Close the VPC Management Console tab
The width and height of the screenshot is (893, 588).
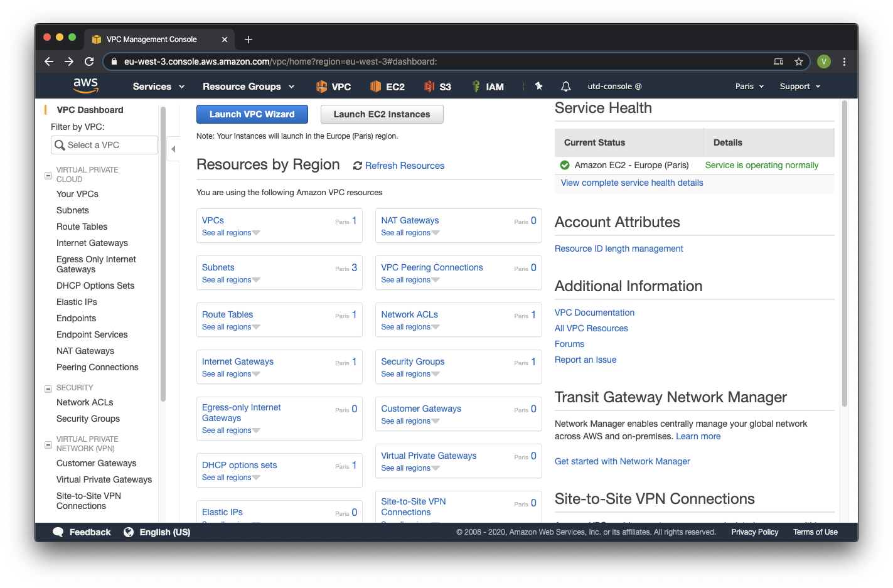pos(225,40)
